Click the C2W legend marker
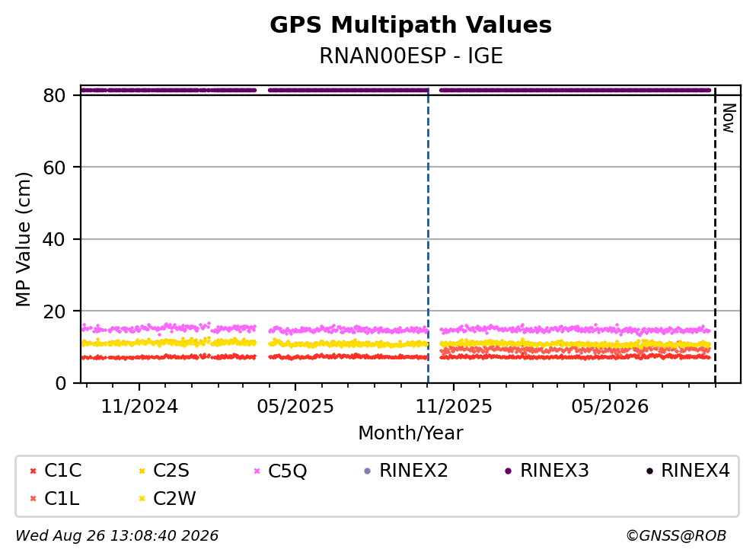Screen dimensions: 756x559 pyautogui.click(x=142, y=499)
